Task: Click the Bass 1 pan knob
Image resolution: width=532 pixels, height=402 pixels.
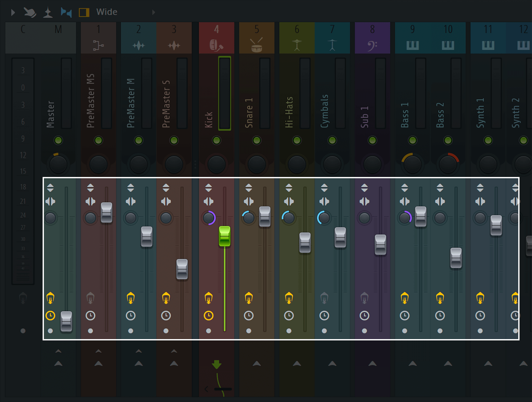Action: tap(413, 164)
